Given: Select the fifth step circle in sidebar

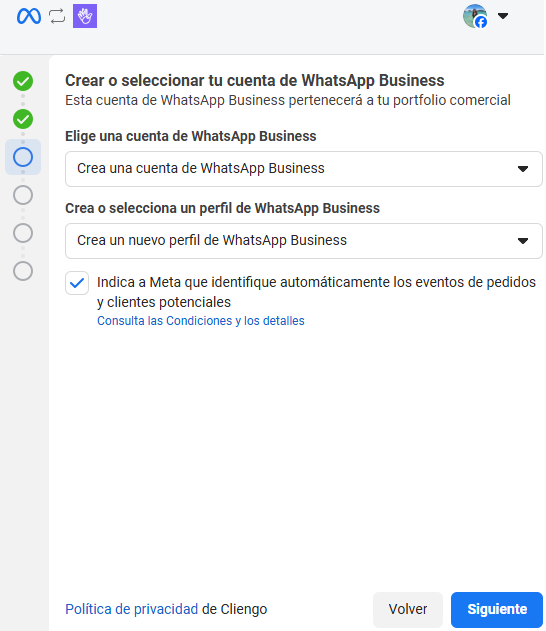Looking at the screenshot, I should pyautogui.click(x=23, y=233).
